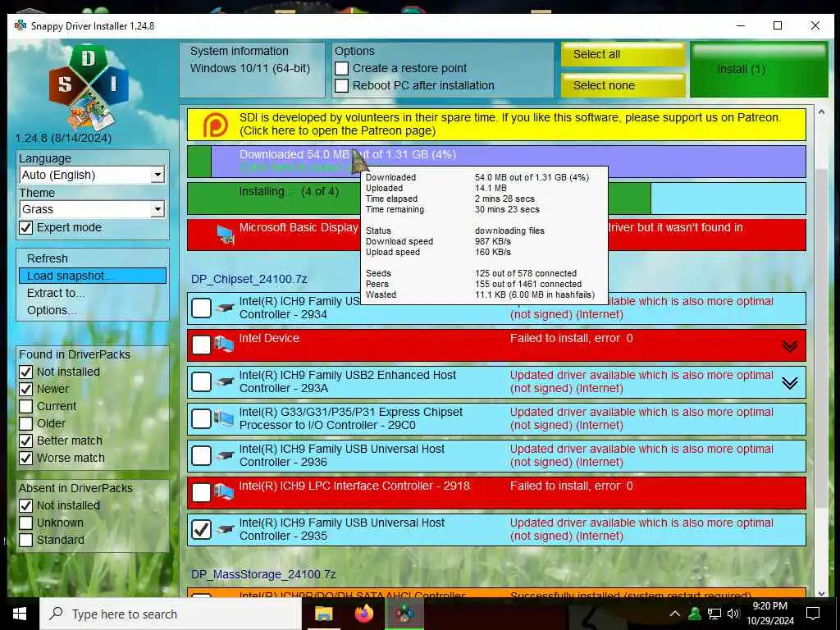Viewport: 840px width, 630px height.
Task: Click the driver list vertical scrollbar
Action: 822,337
